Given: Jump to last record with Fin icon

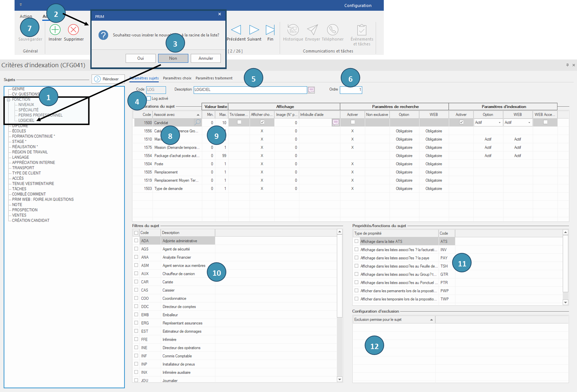Looking at the screenshot, I should [270, 30].
